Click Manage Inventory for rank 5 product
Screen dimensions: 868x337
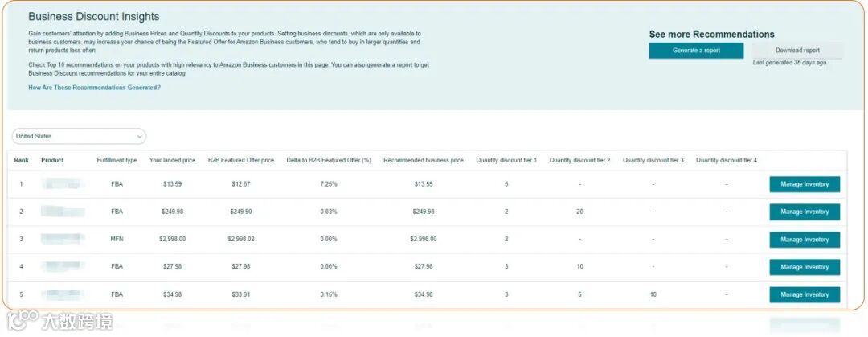[x=805, y=295]
